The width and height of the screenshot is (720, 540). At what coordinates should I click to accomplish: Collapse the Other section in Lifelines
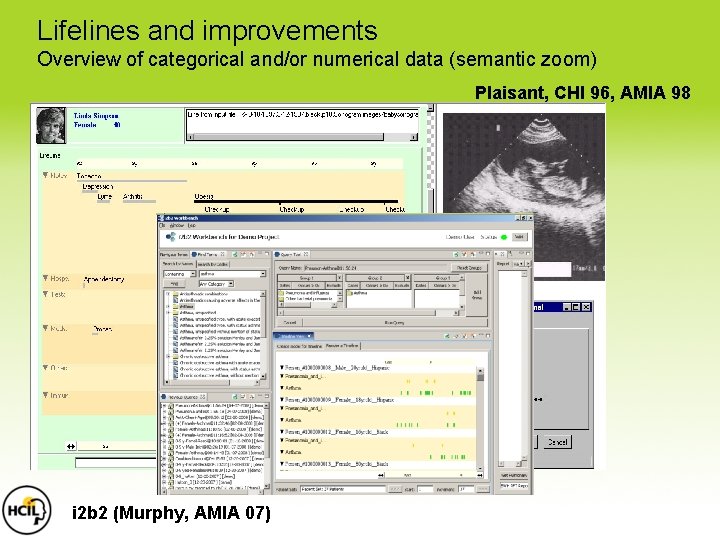pos(45,368)
